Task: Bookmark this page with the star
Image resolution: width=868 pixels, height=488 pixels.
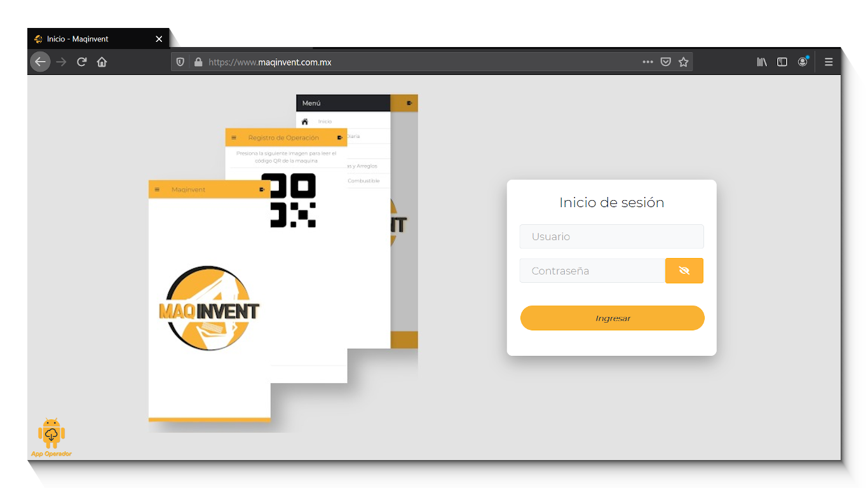Action: tap(683, 62)
